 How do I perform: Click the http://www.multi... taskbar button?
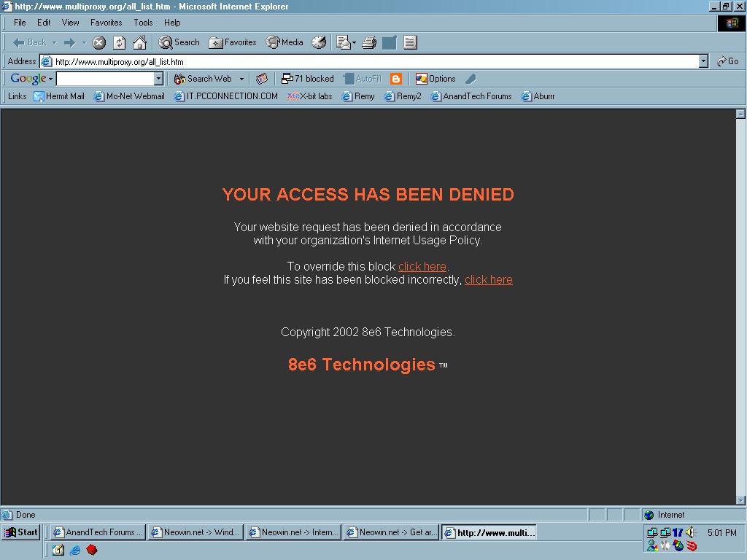[x=489, y=532]
